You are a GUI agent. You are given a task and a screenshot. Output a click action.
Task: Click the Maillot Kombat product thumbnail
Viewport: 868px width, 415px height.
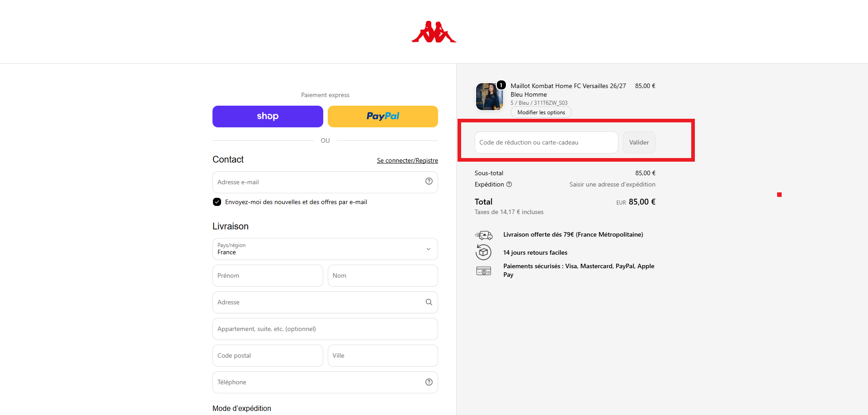point(489,96)
